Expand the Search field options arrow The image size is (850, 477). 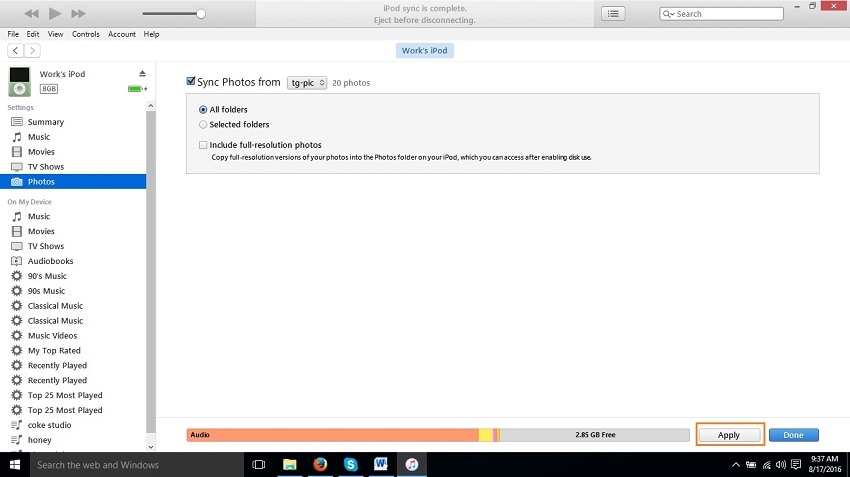point(669,14)
